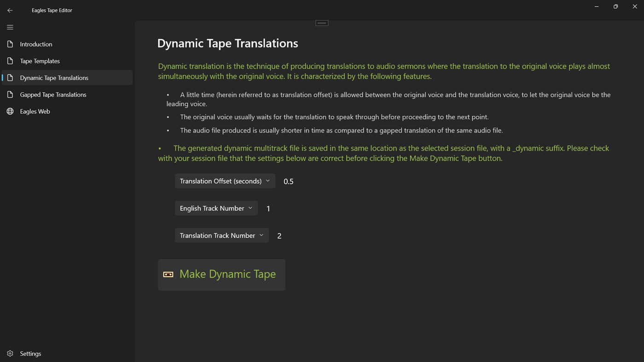Click the Eagles Tape Editor title text
The image size is (644, 362).
(x=52, y=10)
